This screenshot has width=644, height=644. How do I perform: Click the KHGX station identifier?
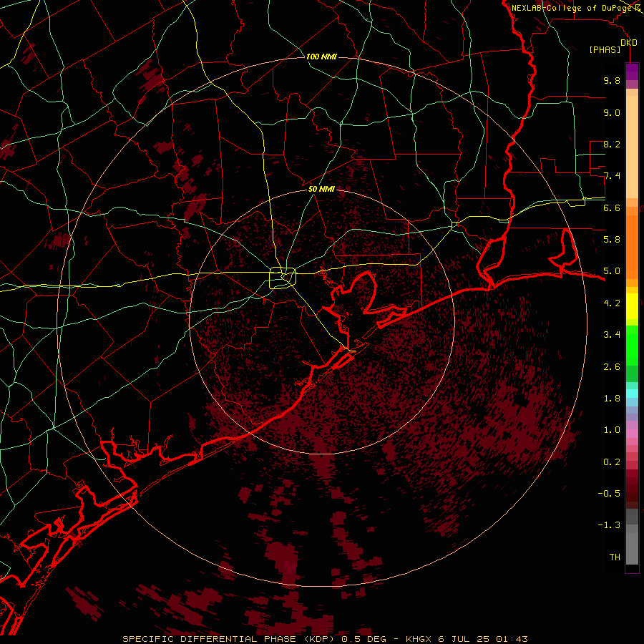(419, 639)
